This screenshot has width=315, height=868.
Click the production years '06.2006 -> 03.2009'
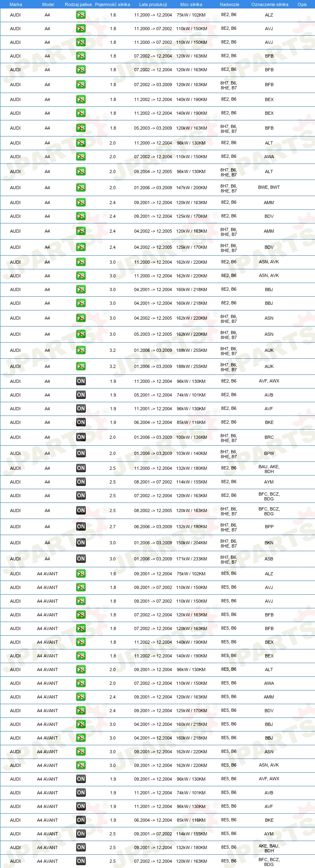pos(153,527)
